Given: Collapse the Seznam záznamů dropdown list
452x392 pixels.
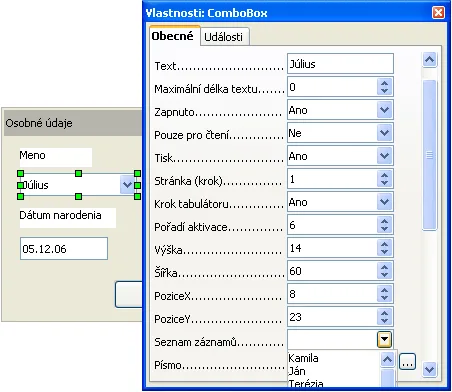Looking at the screenshot, I should point(385,340).
